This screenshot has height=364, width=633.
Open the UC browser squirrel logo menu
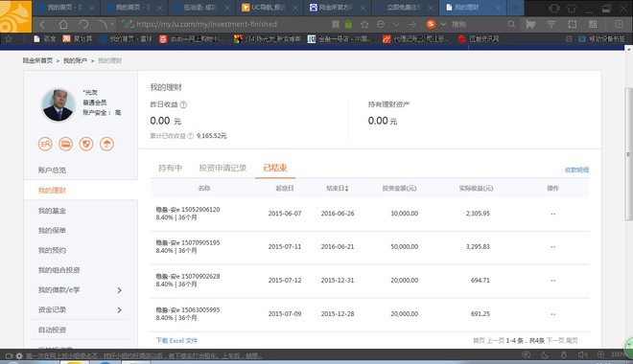(x=15, y=16)
